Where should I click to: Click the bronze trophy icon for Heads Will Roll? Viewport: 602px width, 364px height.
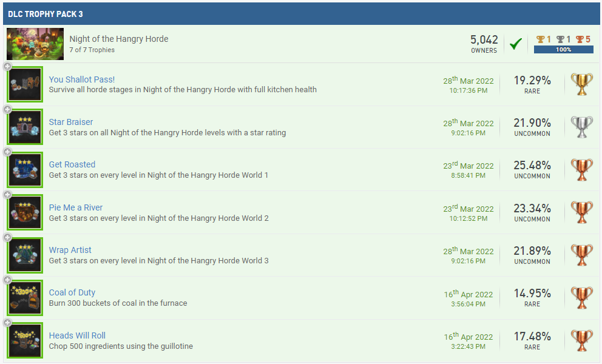pyautogui.click(x=581, y=340)
